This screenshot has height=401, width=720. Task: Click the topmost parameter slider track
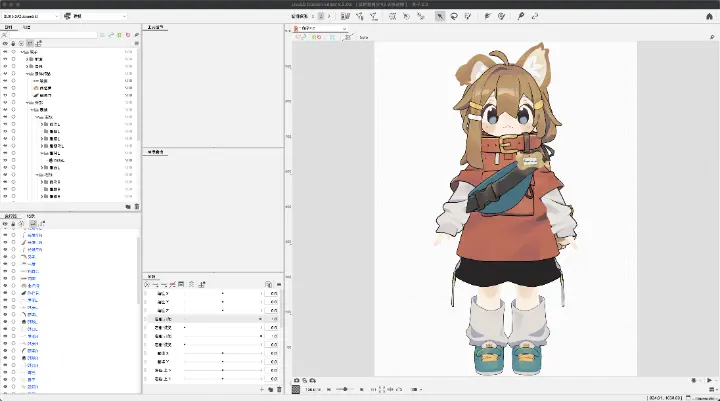click(x=223, y=293)
